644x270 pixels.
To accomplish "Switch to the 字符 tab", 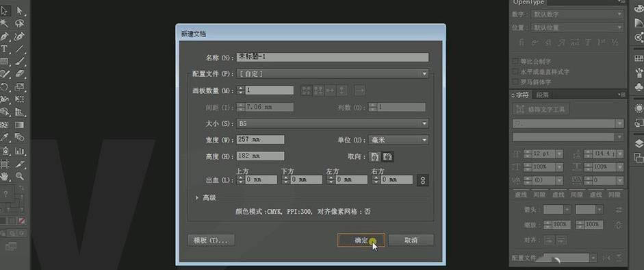I will tap(520, 95).
